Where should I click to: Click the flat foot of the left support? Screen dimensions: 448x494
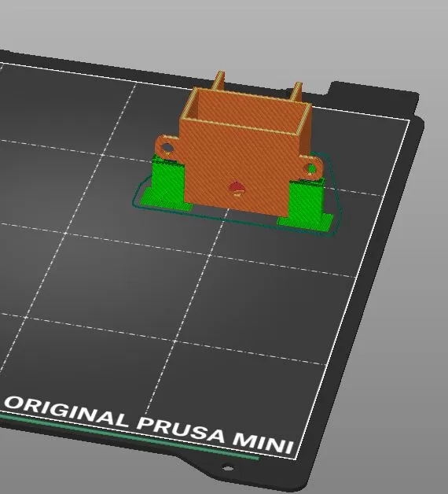[163, 200]
